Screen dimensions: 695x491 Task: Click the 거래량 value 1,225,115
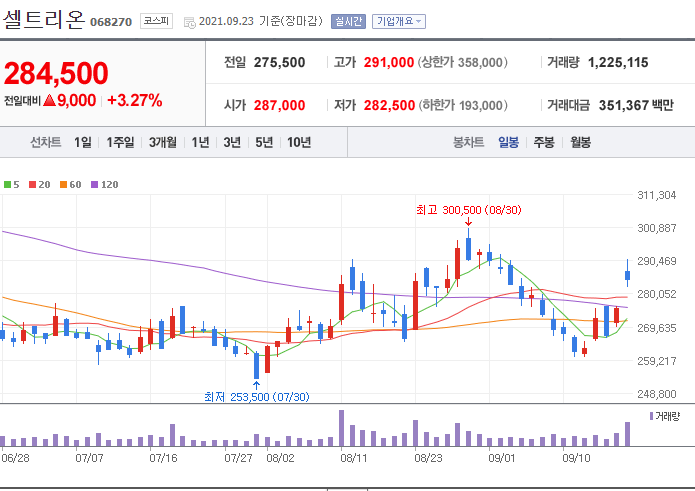[x=618, y=62]
